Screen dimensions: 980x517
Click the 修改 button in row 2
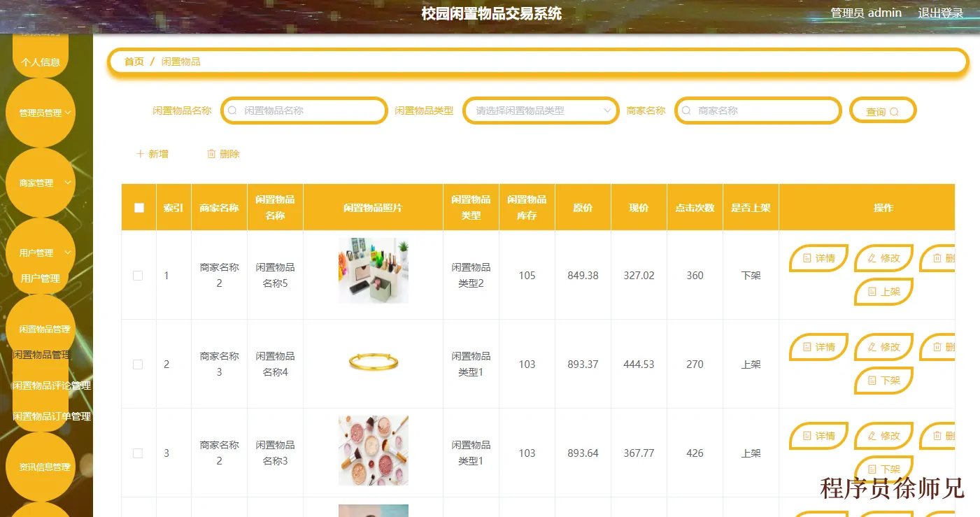[x=884, y=347]
